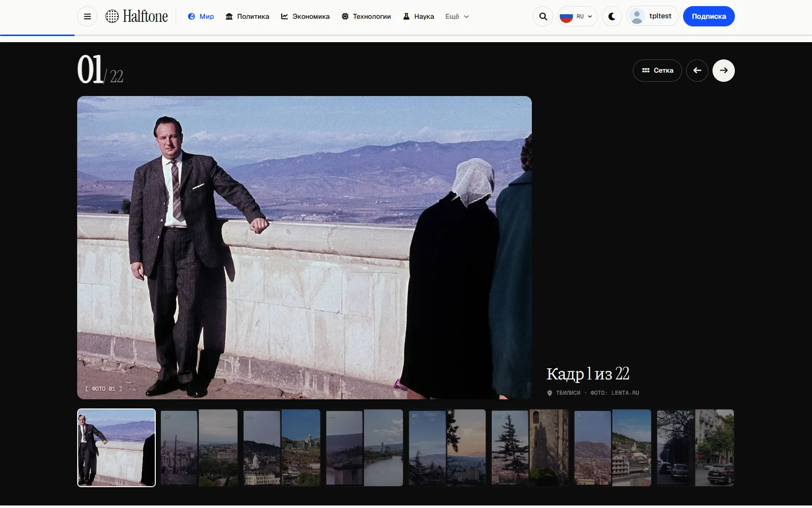Click the ФОТО: LENTA.RU credit
Viewport: 812px width, 508px height.
click(x=615, y=393)
